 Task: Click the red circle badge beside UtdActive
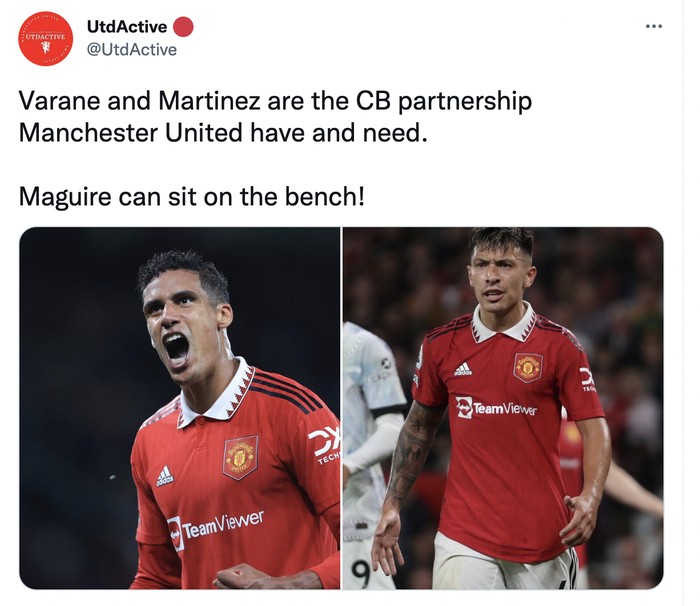pyautogui.click(x=183, y=27)
